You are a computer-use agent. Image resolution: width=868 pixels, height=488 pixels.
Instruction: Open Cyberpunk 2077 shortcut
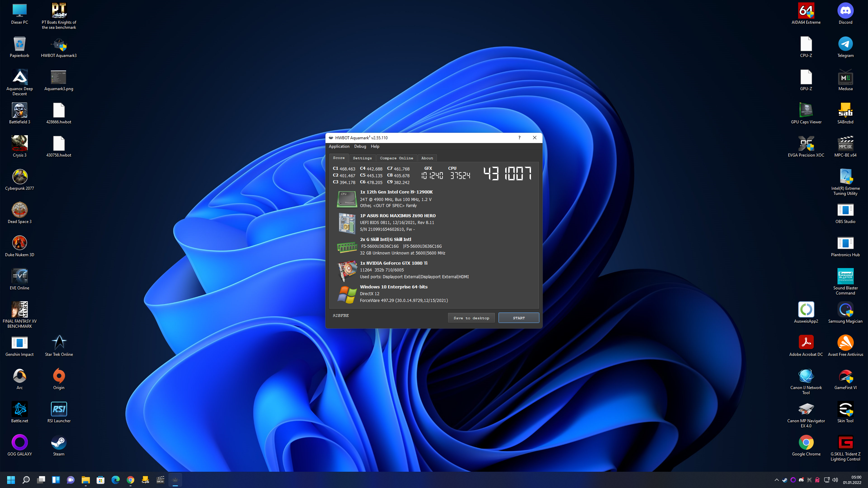coord(20,180)
